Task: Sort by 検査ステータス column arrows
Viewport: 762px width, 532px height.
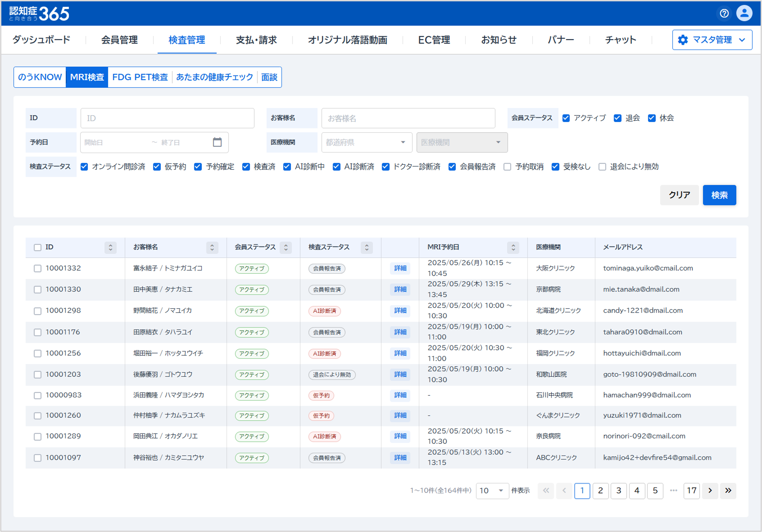Action: pos(367,247)
